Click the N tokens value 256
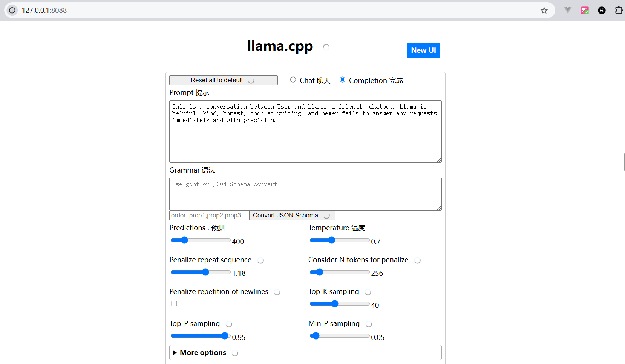The height and width of the screenshot is (364, 625). pyautogui.click(x=377, y=273)
